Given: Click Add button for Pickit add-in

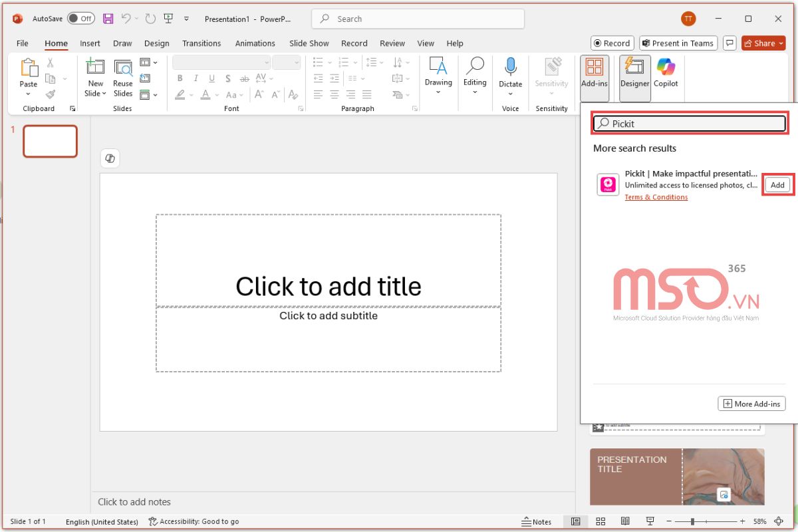Looking at the screenshot, I should [x=777, y=185].
